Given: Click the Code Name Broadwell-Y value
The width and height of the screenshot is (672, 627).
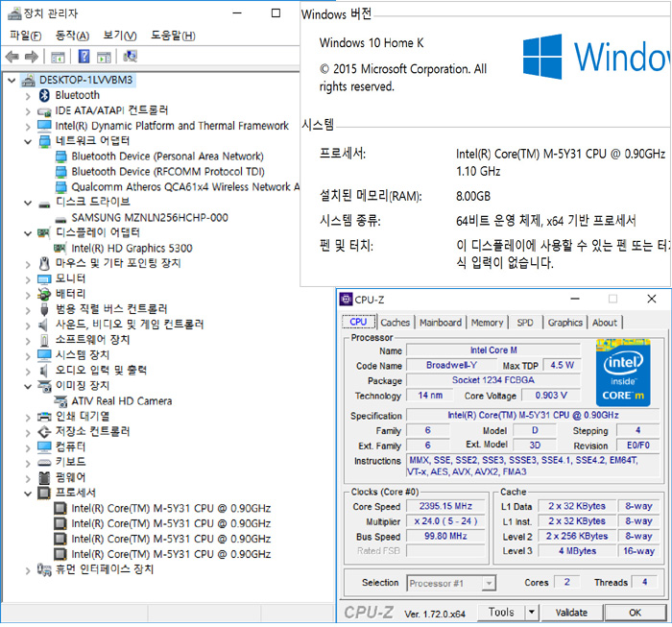Looking at the screenshot, I should [x=451, y=365].
